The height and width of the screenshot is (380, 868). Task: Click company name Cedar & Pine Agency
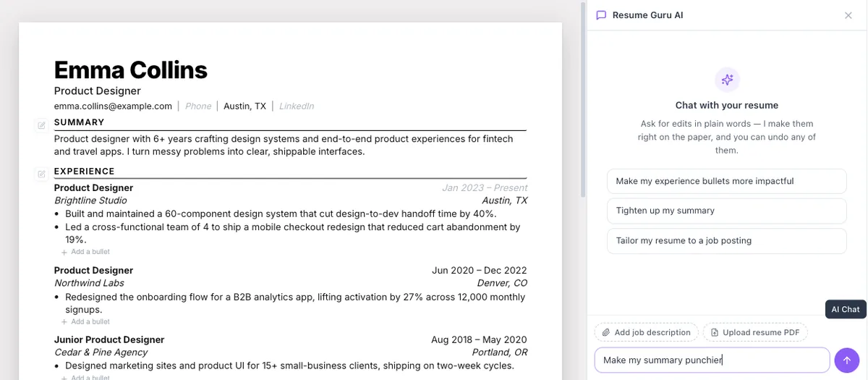click(x=101, y=352)
